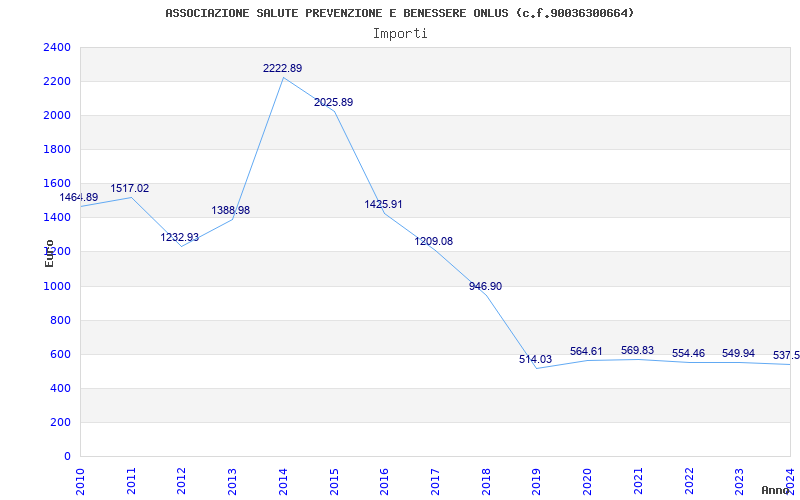Screen dimensions: 800x500
Task: Click the y-axis tick 400
Action: (61, 388)
